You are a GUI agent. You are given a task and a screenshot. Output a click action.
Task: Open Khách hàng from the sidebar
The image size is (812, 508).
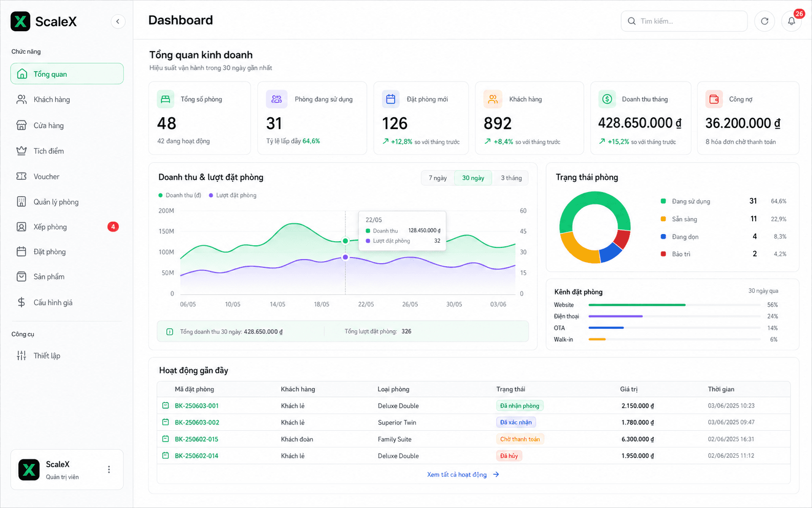[67, 99]
